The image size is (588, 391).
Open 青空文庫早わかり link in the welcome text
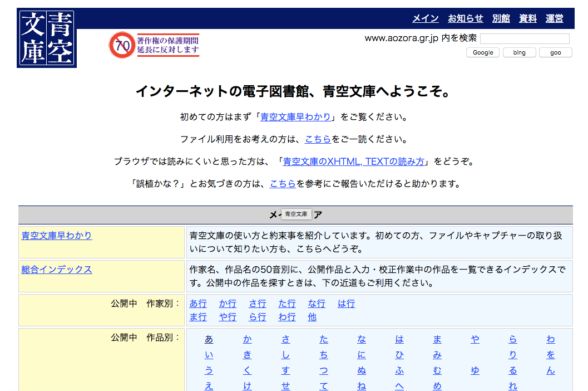(295, 117)
